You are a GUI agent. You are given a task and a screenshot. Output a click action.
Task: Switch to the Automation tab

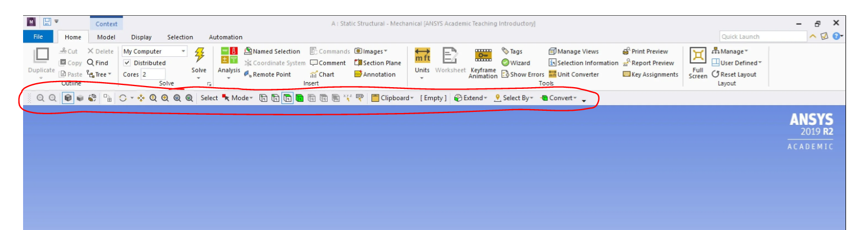pos(226,37)
